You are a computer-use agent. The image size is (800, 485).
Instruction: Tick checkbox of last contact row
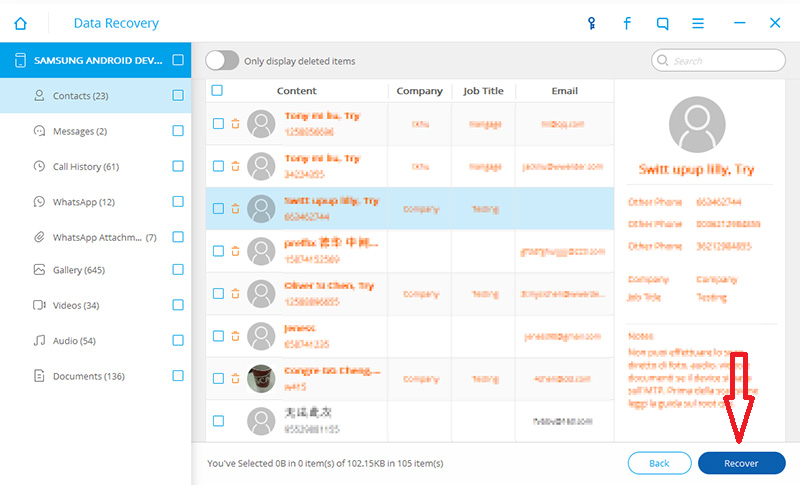[218, 421]
